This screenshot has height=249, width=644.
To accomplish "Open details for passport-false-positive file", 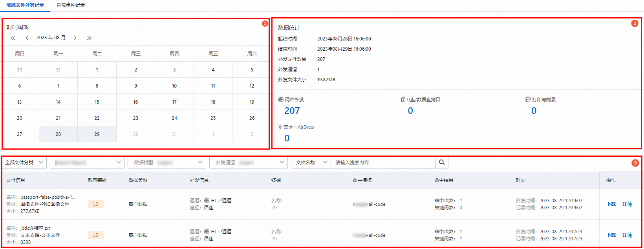I will (x=627, y=204).
